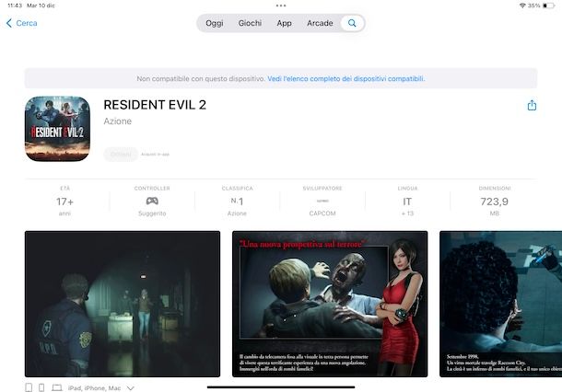Go back to Cerca
562x392 pixels.
(x=22, y=23)
